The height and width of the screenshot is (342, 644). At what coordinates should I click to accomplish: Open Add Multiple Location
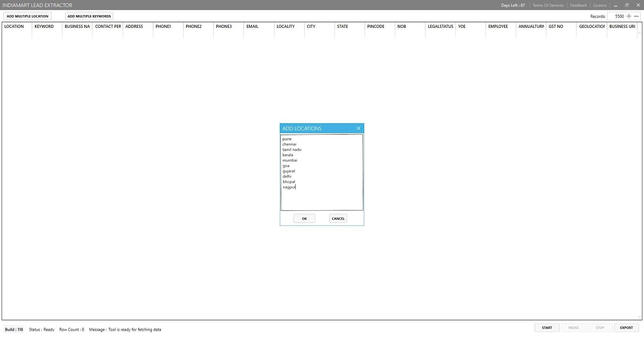click(x=27, y=16)
